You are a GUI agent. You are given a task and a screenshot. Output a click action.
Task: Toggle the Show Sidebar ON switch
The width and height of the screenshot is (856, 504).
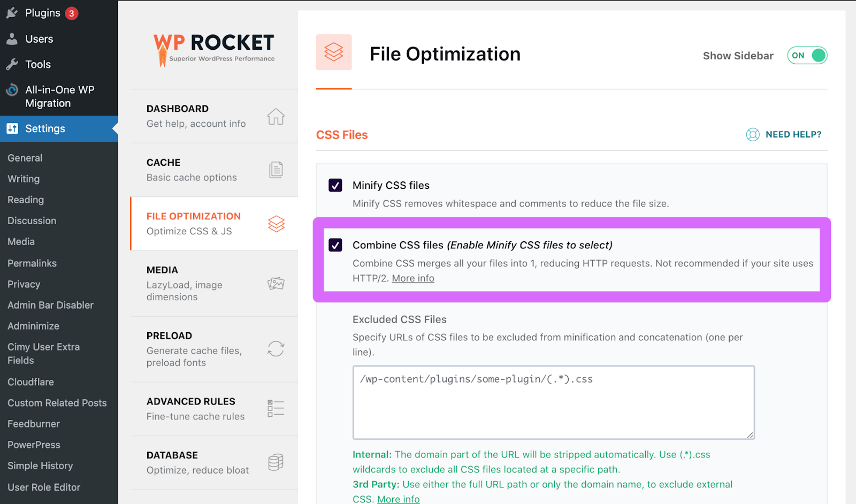[x=807, y=55]
